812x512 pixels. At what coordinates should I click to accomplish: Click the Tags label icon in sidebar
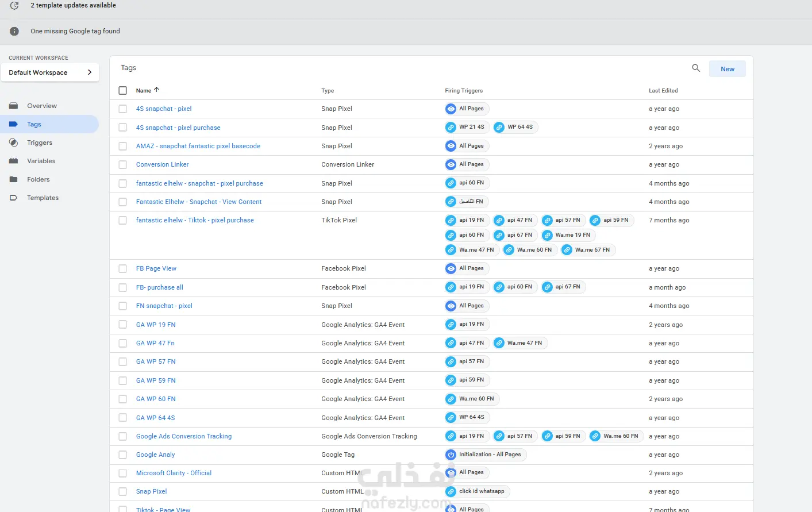tap(14, 124)
